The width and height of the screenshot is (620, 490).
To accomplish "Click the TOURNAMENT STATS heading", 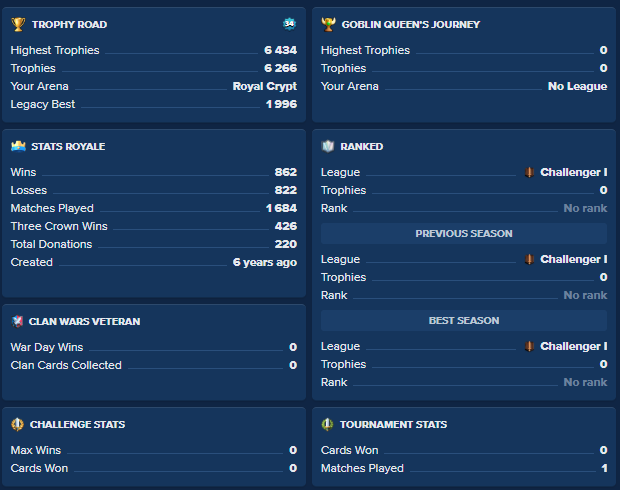I will tap(393, 424).
